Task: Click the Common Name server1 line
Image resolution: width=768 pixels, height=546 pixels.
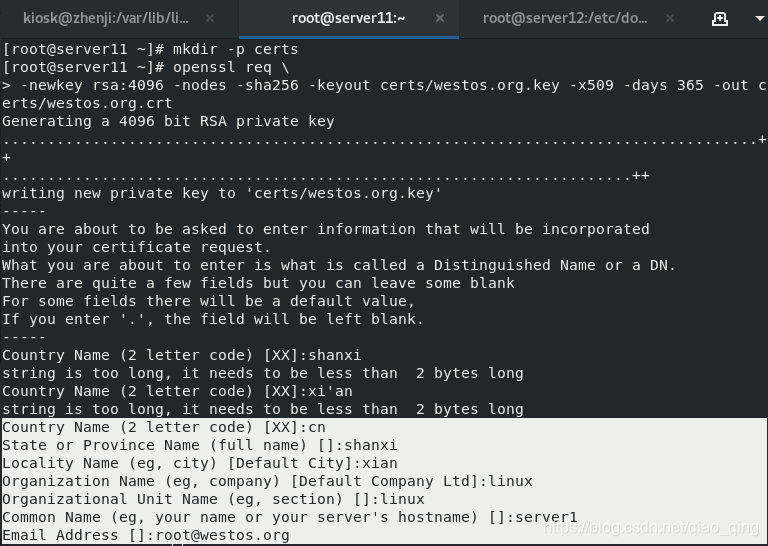Action: (x=290, y=517)
